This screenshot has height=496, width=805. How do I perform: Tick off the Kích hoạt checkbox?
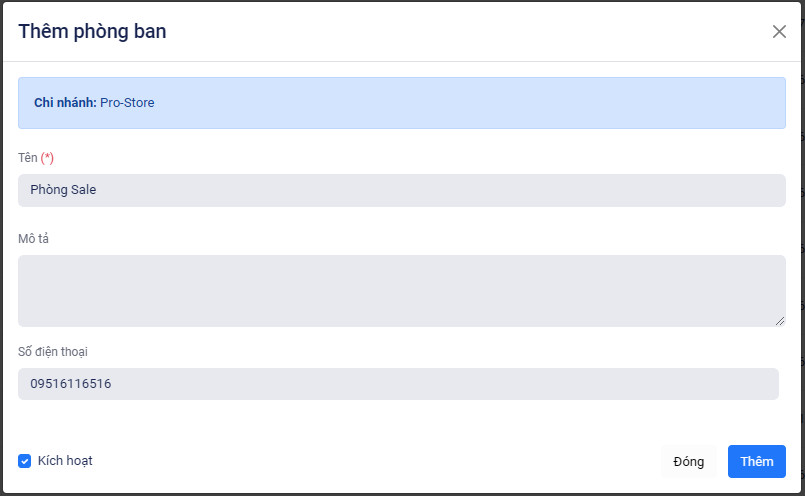(25, 461)
